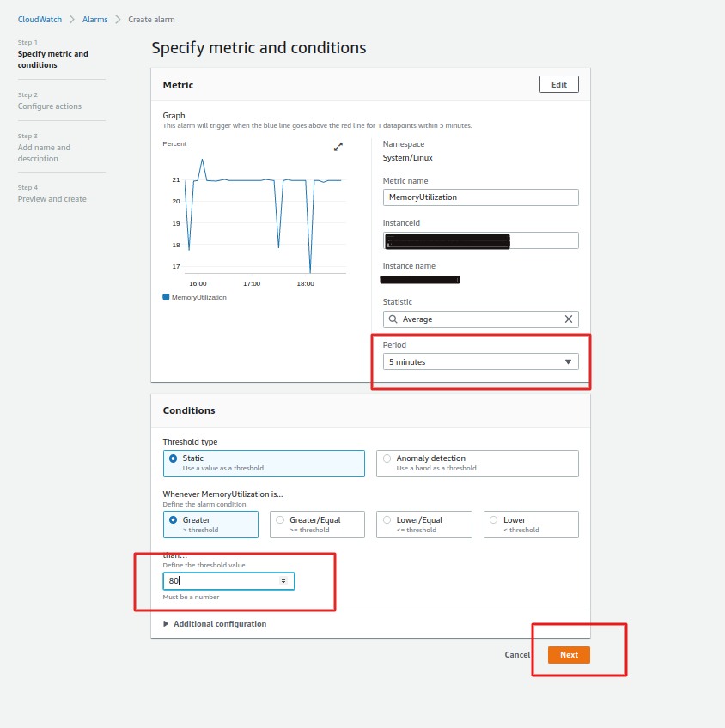
Task: Click the orange Next button
Action: click(569, 655)
